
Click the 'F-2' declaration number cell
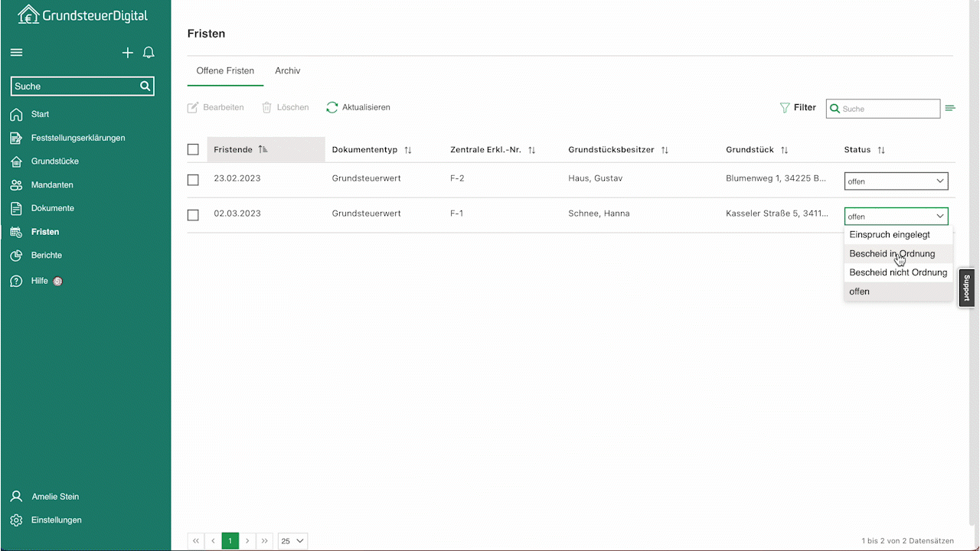pos(457,178)
